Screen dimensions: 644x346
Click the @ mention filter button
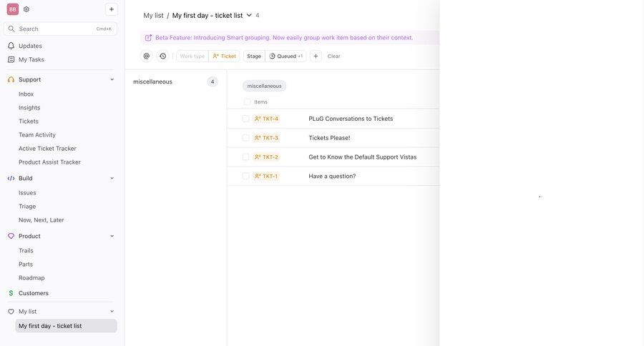click(x=147, y=56)
